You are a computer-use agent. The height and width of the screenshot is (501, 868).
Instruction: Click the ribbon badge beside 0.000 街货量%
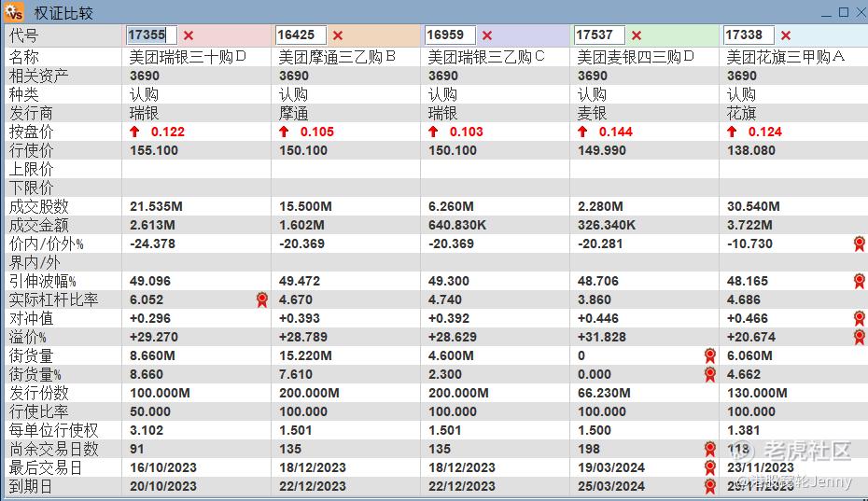[710, 374]
